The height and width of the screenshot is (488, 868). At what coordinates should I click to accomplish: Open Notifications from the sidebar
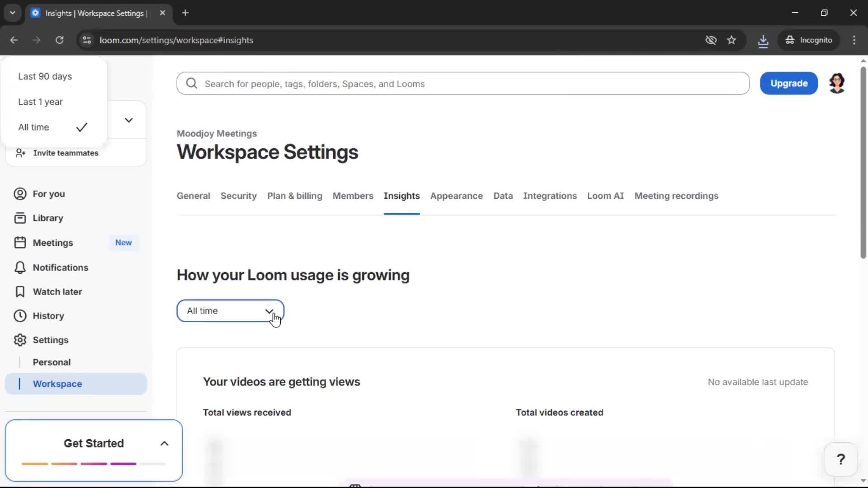click(60, 267)
